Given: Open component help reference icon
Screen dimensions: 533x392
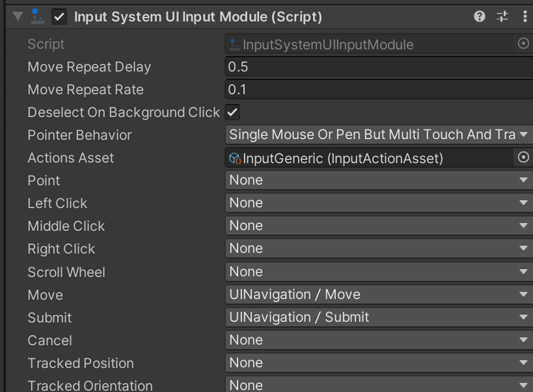Looking at the screenshot, I should (x=479, y=16).
